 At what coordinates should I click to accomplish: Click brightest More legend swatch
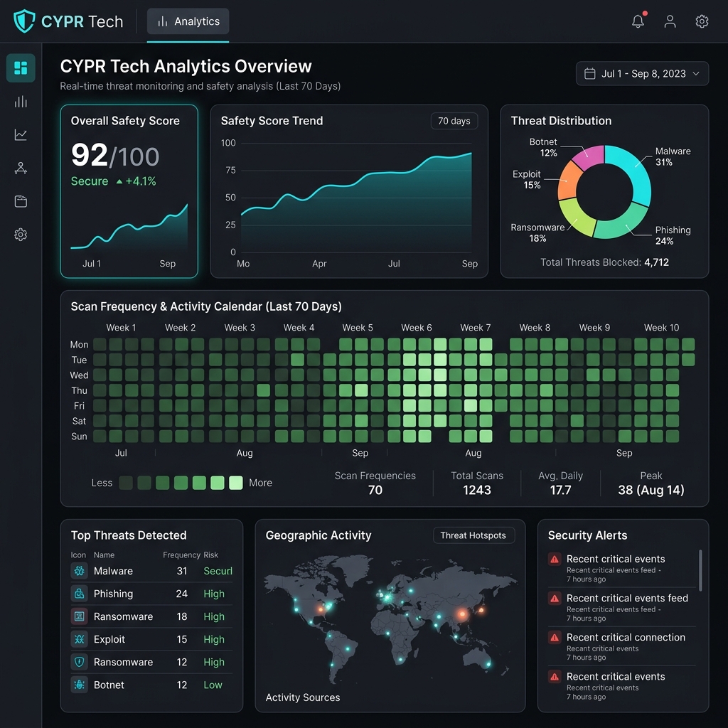point(236,483)
